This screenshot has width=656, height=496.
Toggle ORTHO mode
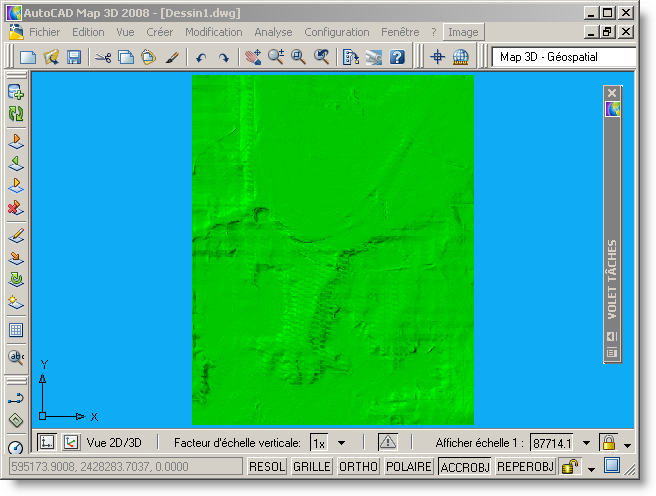tap(358, 467)
